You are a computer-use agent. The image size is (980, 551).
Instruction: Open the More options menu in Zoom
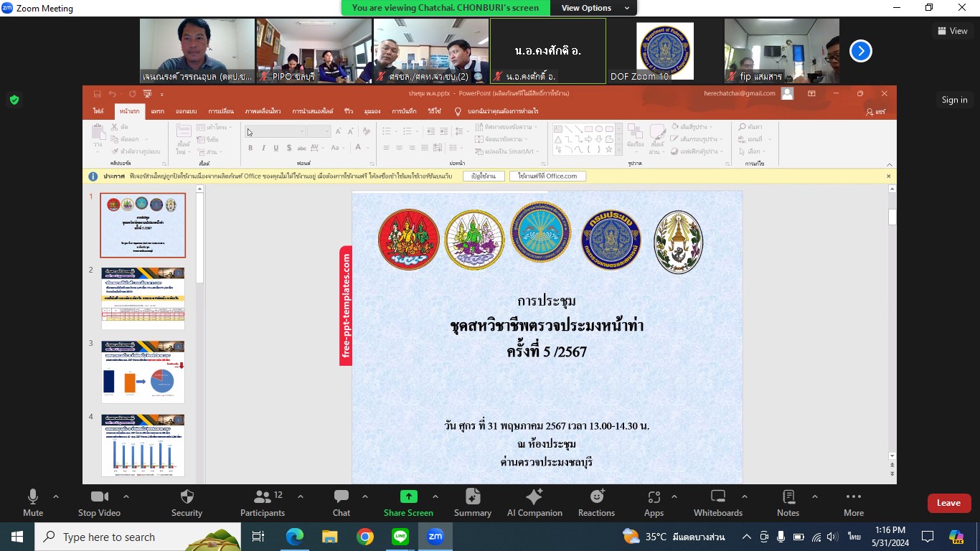pos(854,502)
